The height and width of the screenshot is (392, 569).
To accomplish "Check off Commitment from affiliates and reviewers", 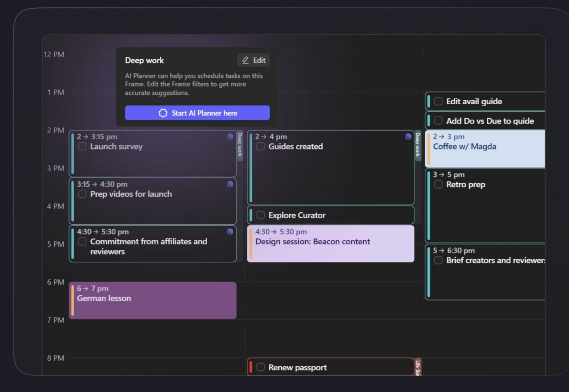I will (x=82, y=241).
